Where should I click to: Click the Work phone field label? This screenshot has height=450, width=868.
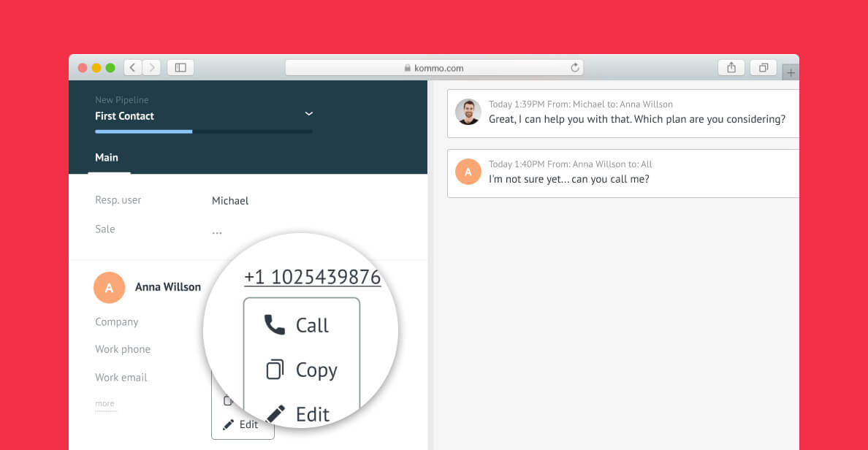tap(123, 349)
